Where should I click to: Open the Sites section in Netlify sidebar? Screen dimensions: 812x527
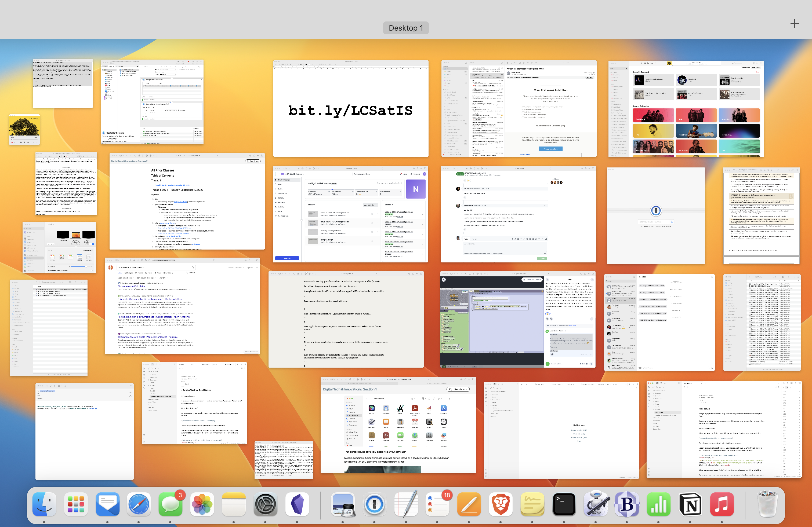(x=280, y=184)
